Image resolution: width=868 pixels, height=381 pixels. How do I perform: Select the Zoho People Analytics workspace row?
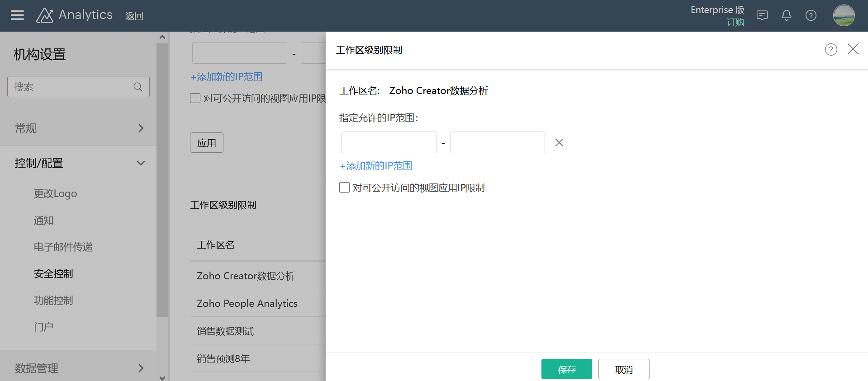pyautogui.click(x=258, y=303)
